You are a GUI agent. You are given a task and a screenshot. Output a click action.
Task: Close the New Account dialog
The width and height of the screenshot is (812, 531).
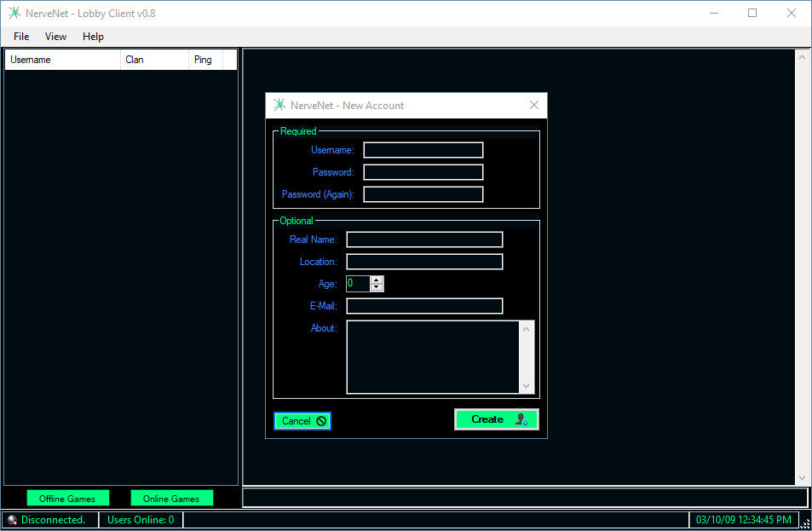534,105
